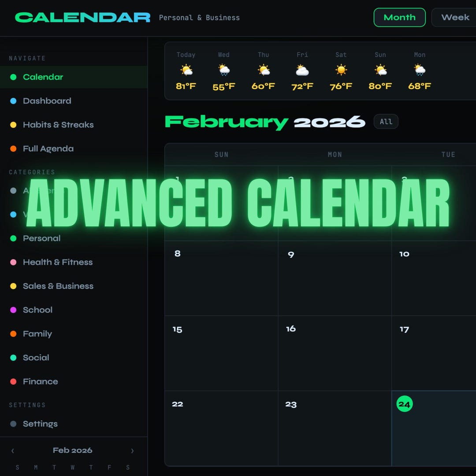Select February 10 day cell

[x=434, y=278]
